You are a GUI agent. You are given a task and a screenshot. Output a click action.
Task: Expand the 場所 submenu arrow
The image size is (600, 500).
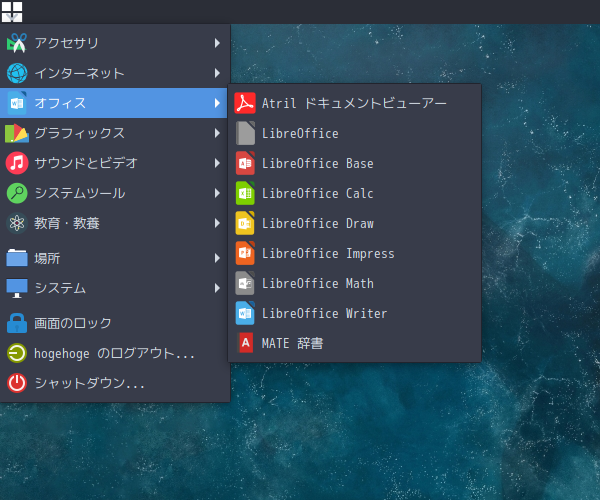217,258
